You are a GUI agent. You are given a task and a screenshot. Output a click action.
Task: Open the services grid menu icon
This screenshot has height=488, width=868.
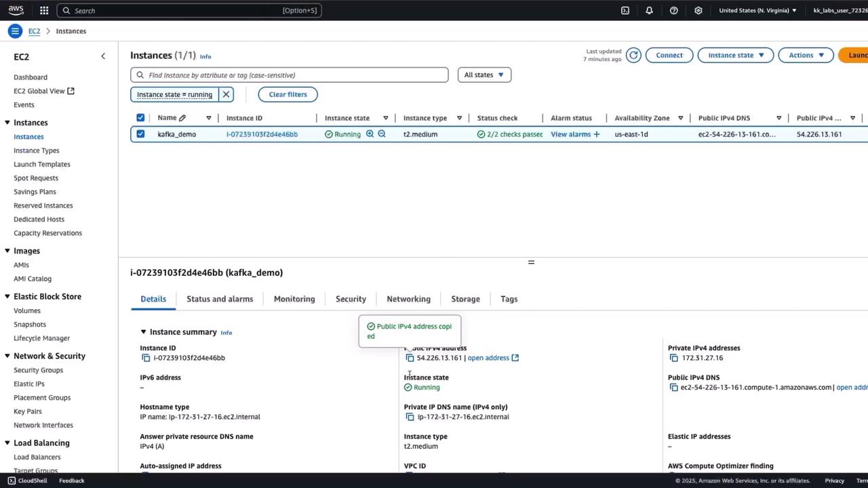(x=44, y=10)
